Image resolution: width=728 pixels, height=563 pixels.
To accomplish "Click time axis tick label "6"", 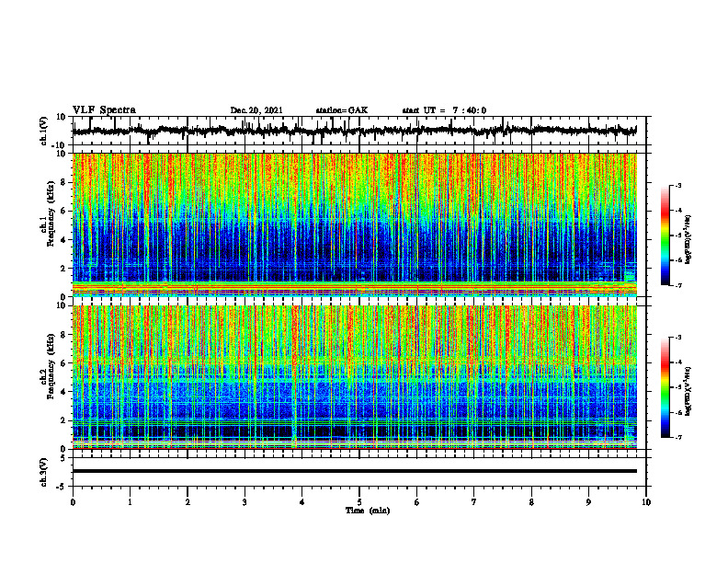I will (x=417, y=502).
